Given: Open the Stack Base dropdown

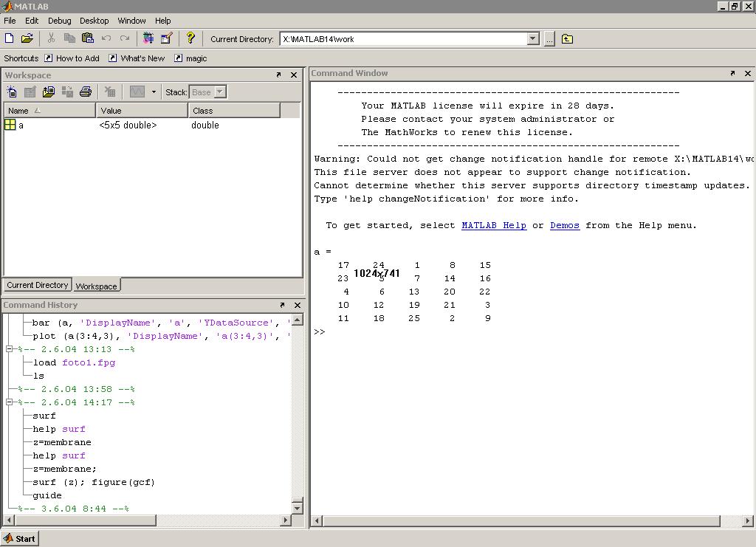Looking at the screenshot, I should [x=207, y=92].
